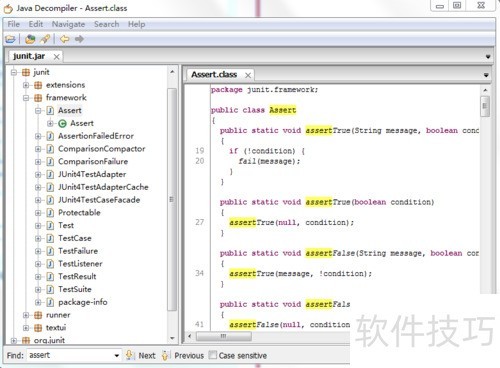The width and height of the screenshot is (500, 368).
Task: Open the Assert.class tab list dropdown
Action: pyautogui.click(x=486, y=75)
